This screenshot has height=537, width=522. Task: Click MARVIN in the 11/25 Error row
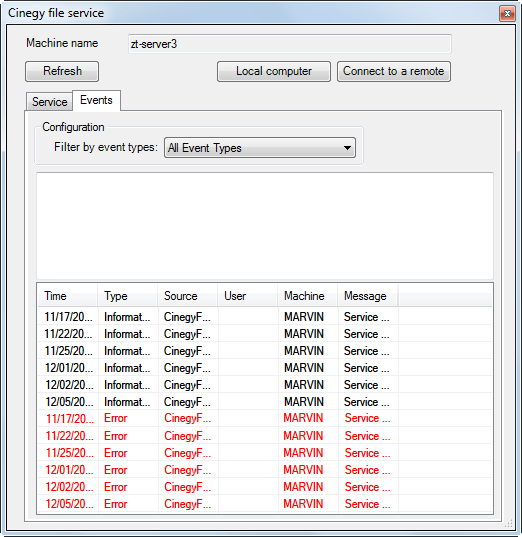(x=303, y=453)
